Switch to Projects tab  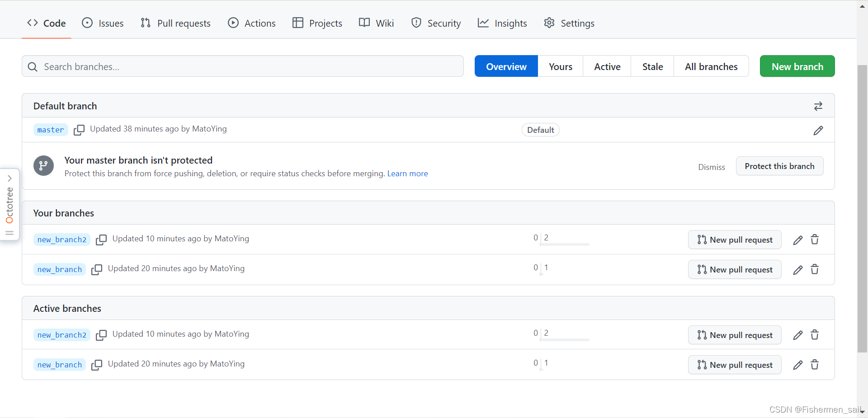pos(317,23)
